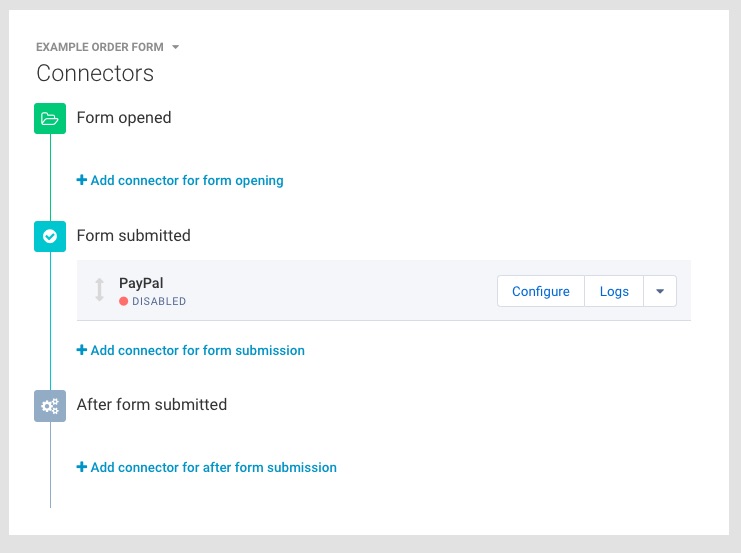This screenshot has width=741, height=553.
Task: Click plus icon beside form opening connector
Action: 82,180
